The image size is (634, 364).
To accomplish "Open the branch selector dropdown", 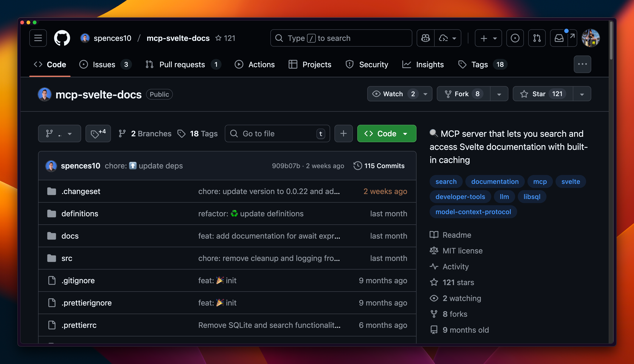I will pos(59,133).
